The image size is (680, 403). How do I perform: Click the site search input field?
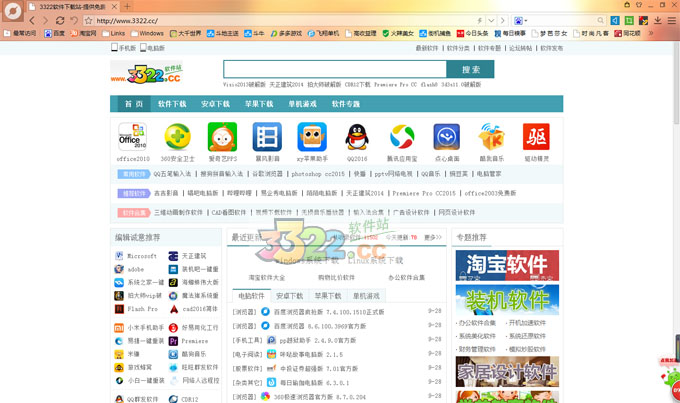tap(335, 69)
